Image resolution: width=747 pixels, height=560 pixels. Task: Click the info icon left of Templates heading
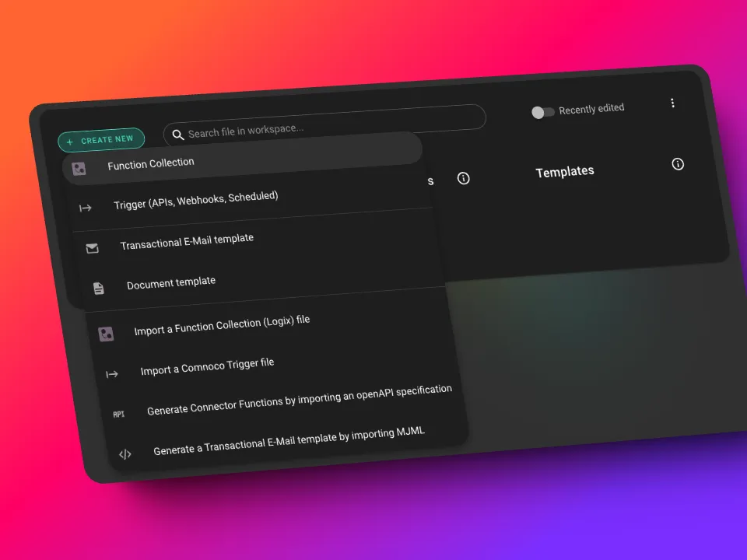[x=464, y=178]
